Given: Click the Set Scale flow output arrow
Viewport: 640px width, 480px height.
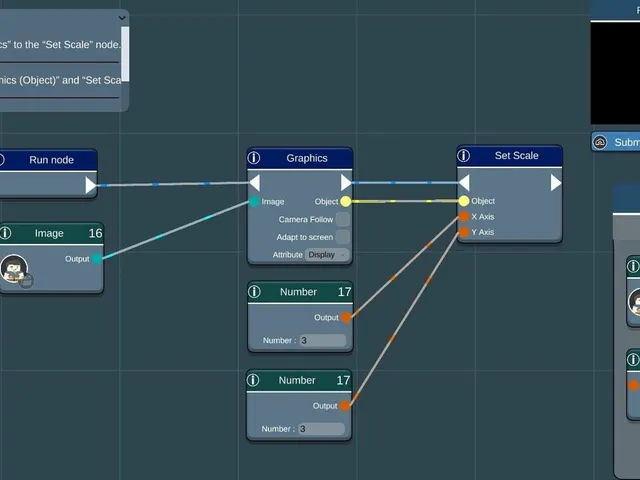Looking at the screenshot, I should (x=556, y=182).
